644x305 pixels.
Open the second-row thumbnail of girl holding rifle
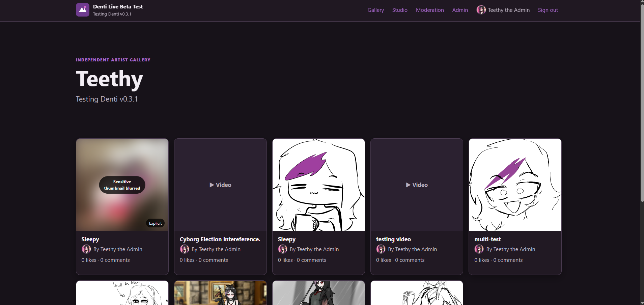[220, 293]
